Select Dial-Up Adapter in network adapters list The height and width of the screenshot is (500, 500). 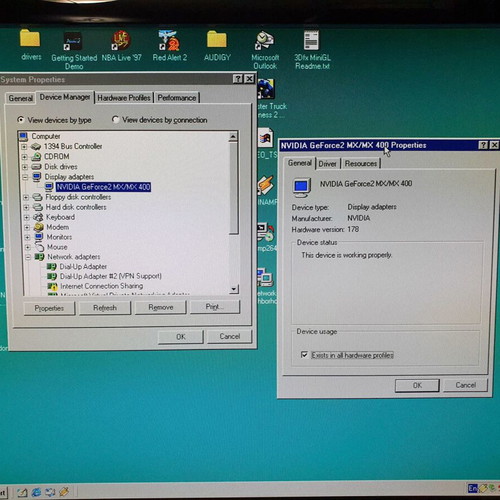[x=83, y=267]
